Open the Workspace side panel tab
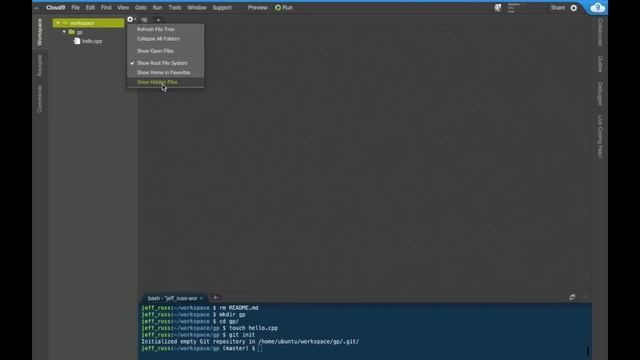The width and height of the screenshot is (640, 360). (x=40, y=32)
